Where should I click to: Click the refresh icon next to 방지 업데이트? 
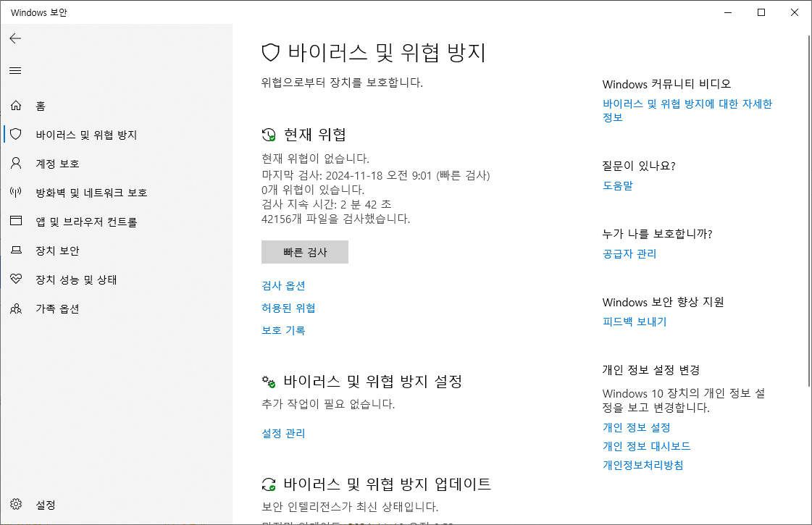(269, 484)
